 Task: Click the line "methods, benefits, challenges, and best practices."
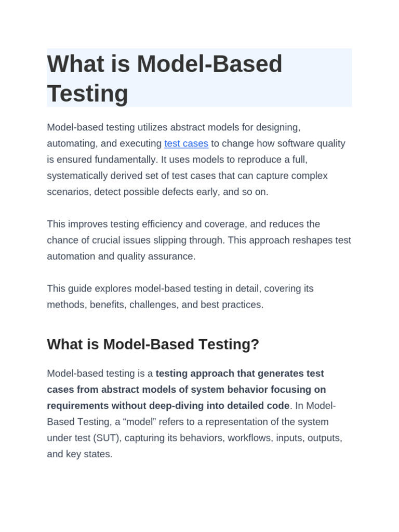[155, 304]
